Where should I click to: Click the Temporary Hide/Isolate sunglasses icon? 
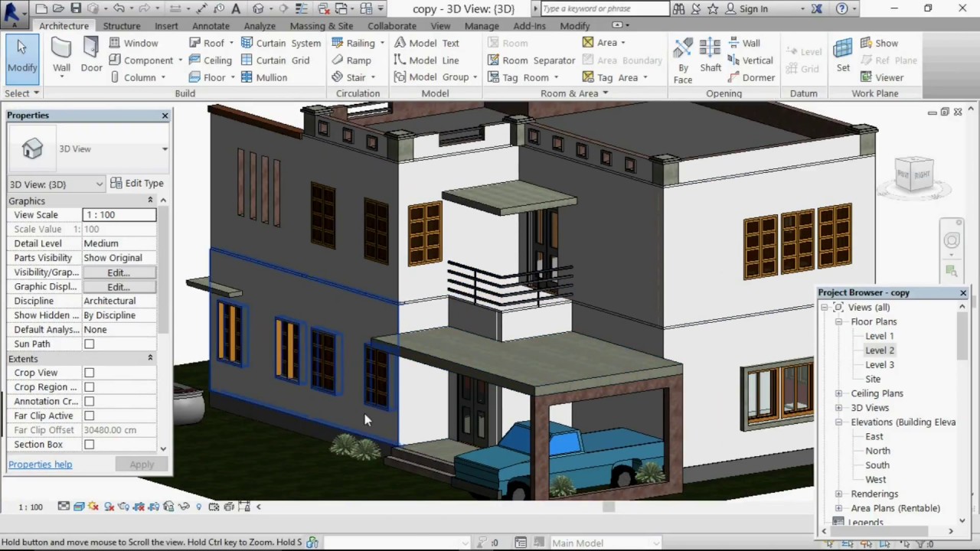pyautogui.click(x=184, y=507)
